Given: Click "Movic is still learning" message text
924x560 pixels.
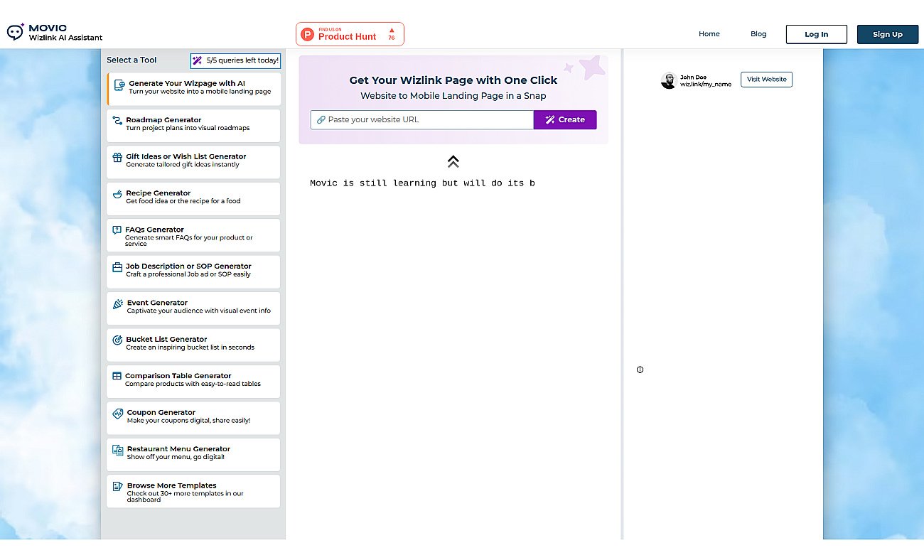Looking at the screenshot, I should 422,183.
